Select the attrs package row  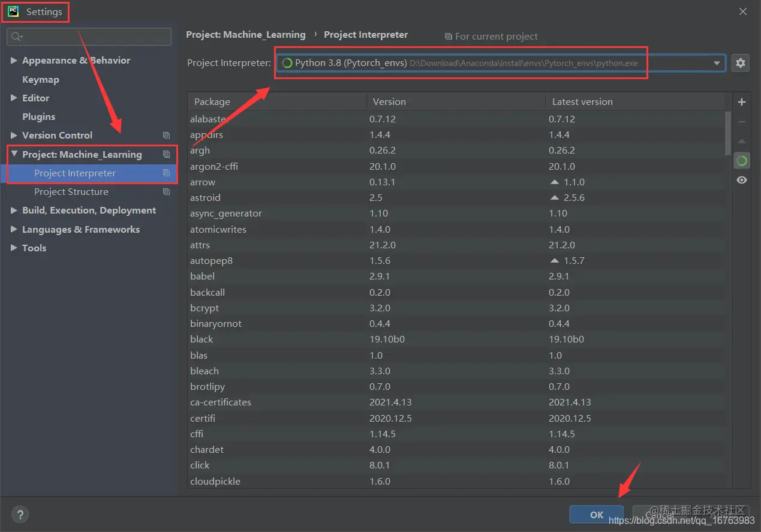(x=456, y=245)
